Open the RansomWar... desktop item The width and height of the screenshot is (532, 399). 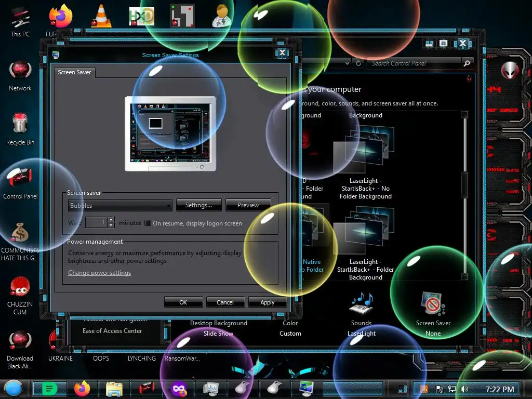click(x=182, y=358)
